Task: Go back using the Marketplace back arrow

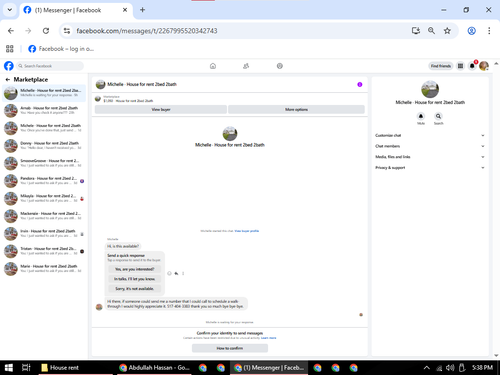Action: [x=8, y=80]
